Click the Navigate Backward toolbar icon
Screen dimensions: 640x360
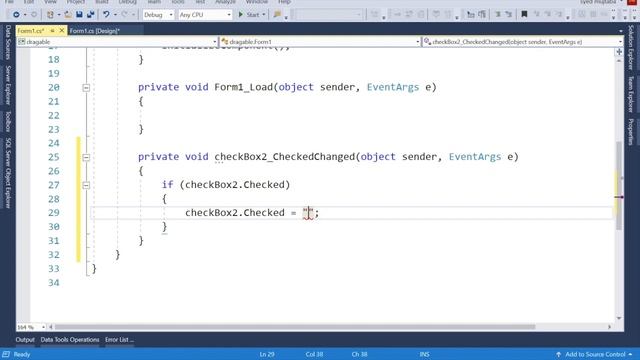coord(16,15)
